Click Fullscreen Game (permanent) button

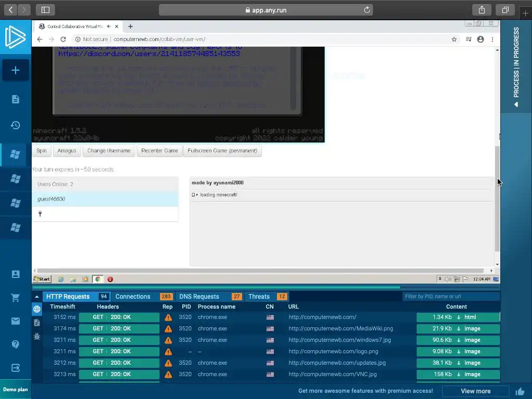pyautogui.click(x=222, y=151)
